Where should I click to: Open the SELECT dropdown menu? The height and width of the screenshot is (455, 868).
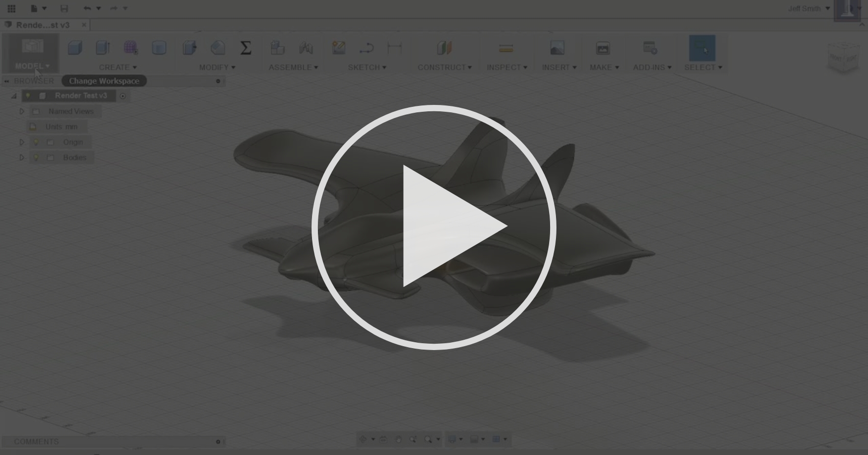pos(703,67)
